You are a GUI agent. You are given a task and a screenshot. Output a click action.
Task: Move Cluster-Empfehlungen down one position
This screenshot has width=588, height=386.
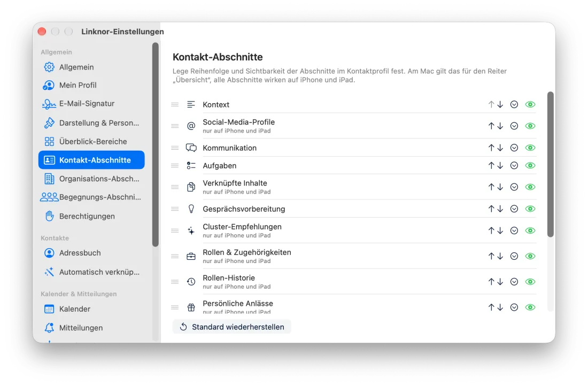tap(500, 231)
